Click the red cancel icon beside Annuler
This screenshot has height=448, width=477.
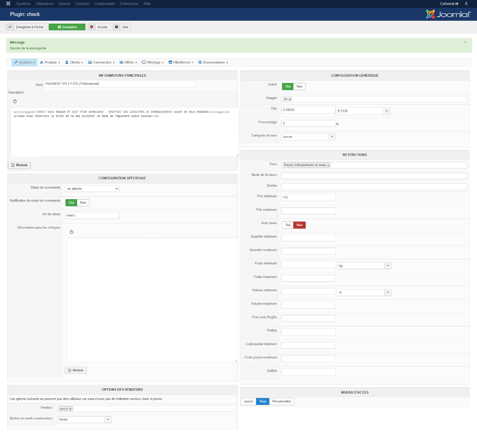(x=92, y=27)
